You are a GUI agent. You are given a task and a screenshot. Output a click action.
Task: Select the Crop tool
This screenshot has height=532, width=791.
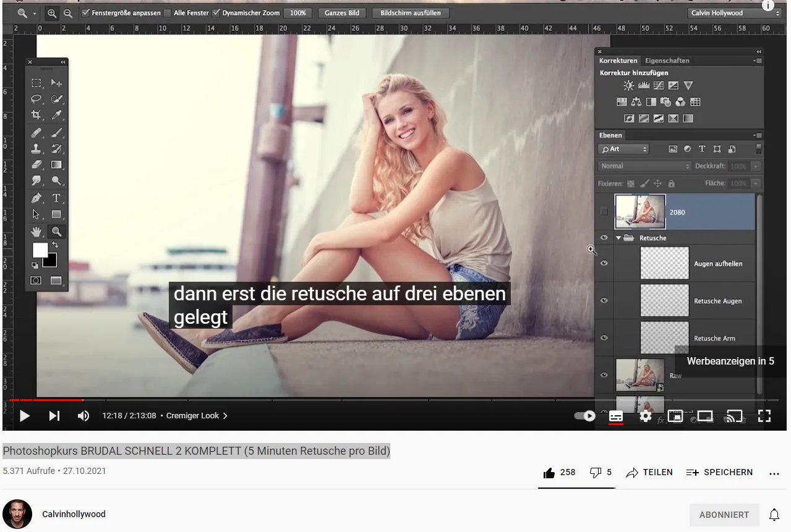pyautogui.click(x=36, y=116)
